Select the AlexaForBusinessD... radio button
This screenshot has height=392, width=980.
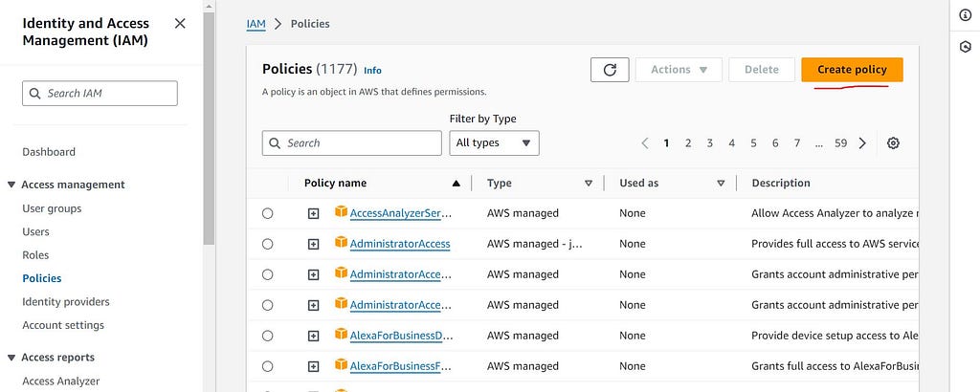point(268,336)
